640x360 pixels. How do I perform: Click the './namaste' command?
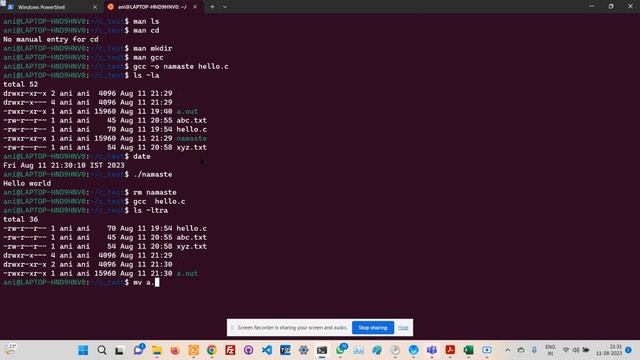tap(152, 174)
